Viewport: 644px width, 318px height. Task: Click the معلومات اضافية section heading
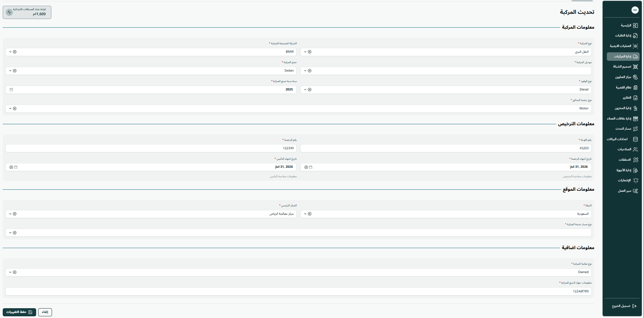tap(578, 248)
